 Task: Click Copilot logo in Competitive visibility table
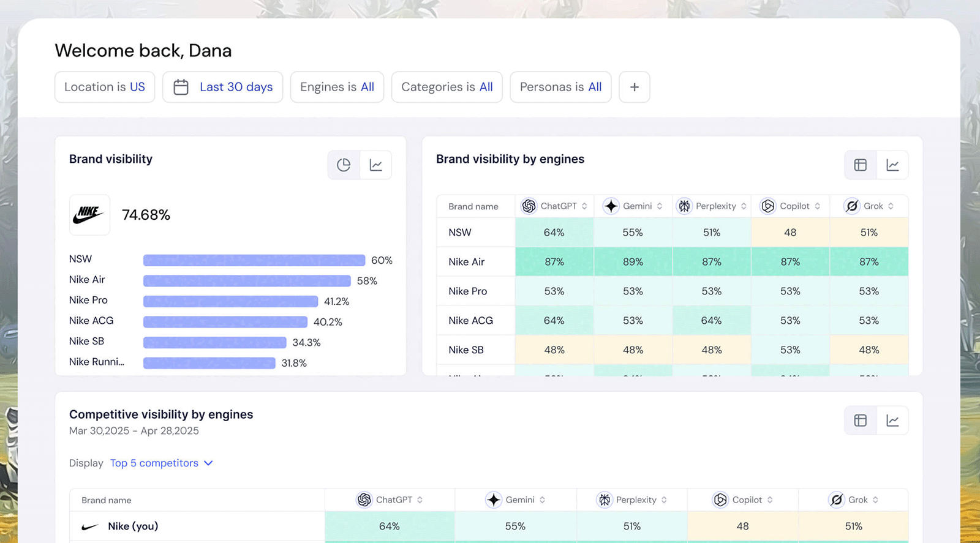(720, 500)
